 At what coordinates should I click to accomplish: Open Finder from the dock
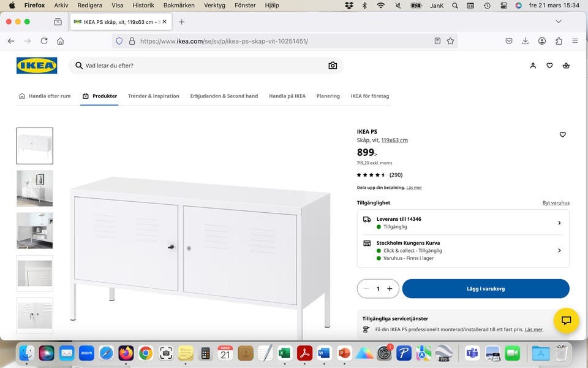[27, 353]
